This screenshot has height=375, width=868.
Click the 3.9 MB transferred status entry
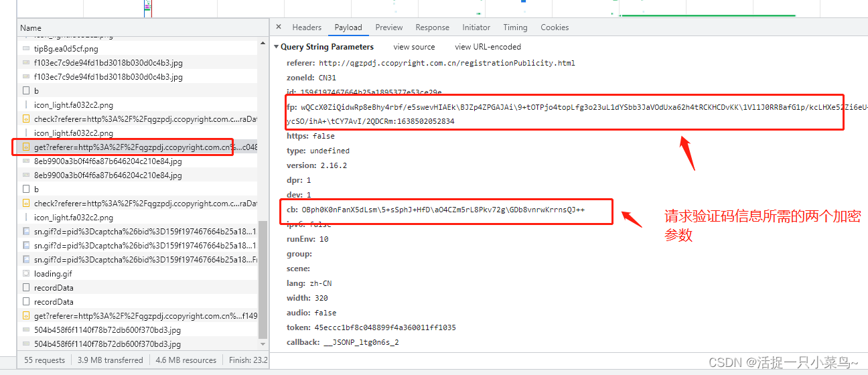(111, 360)
